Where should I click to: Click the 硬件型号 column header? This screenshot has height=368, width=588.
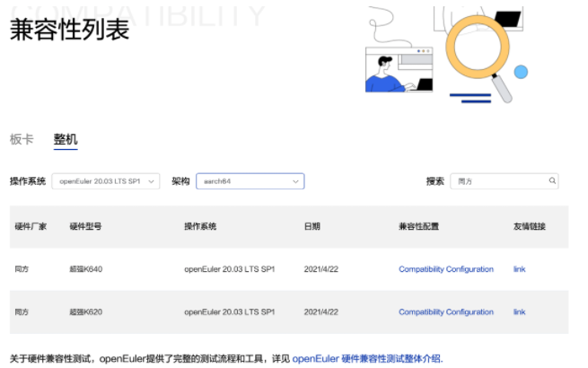(85, 226)
